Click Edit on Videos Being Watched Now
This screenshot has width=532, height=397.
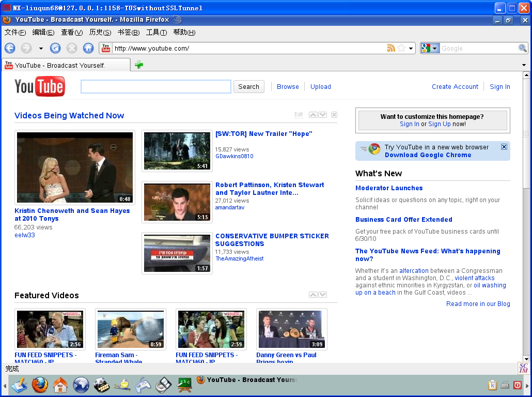[x=299, y=114]
